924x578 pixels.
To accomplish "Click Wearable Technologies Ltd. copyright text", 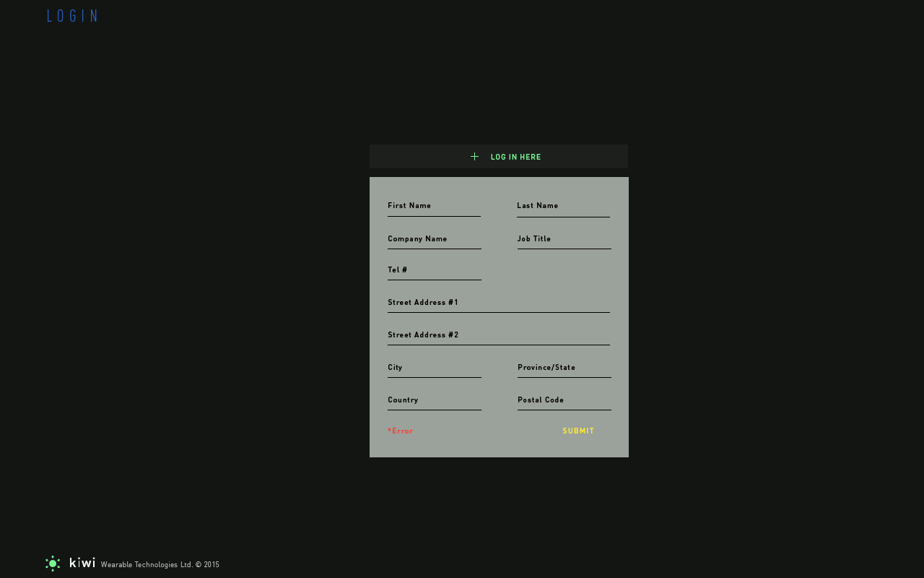I will click(x=160, y=565).
